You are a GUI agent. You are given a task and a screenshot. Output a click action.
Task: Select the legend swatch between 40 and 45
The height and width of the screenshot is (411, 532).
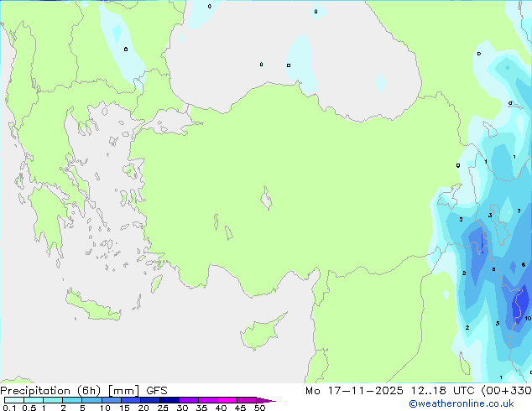point(227,400)
